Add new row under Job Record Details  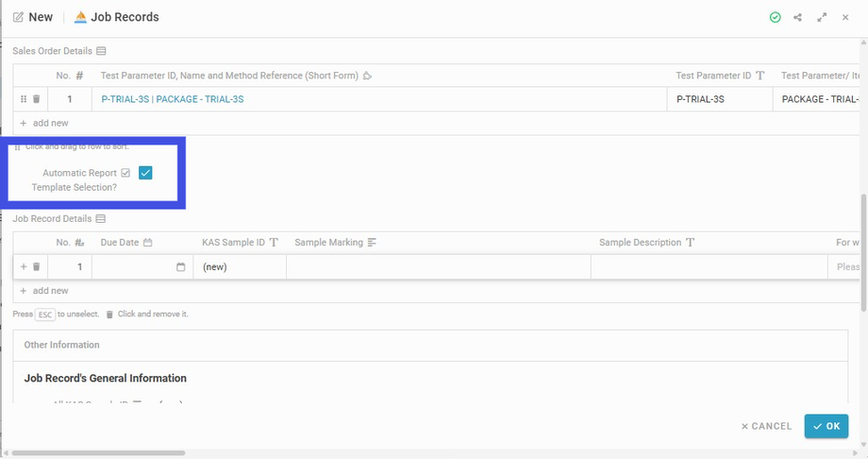tap(44, 291)
